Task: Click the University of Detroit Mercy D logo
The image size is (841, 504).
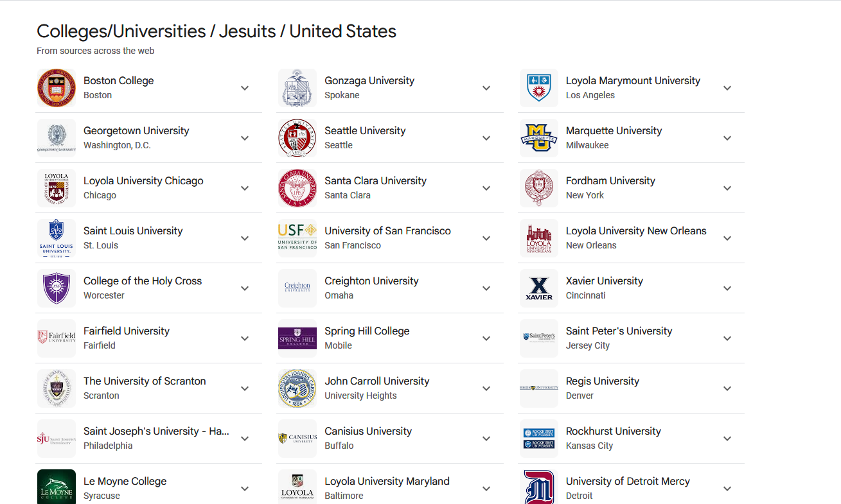Action: coord(539,487)
